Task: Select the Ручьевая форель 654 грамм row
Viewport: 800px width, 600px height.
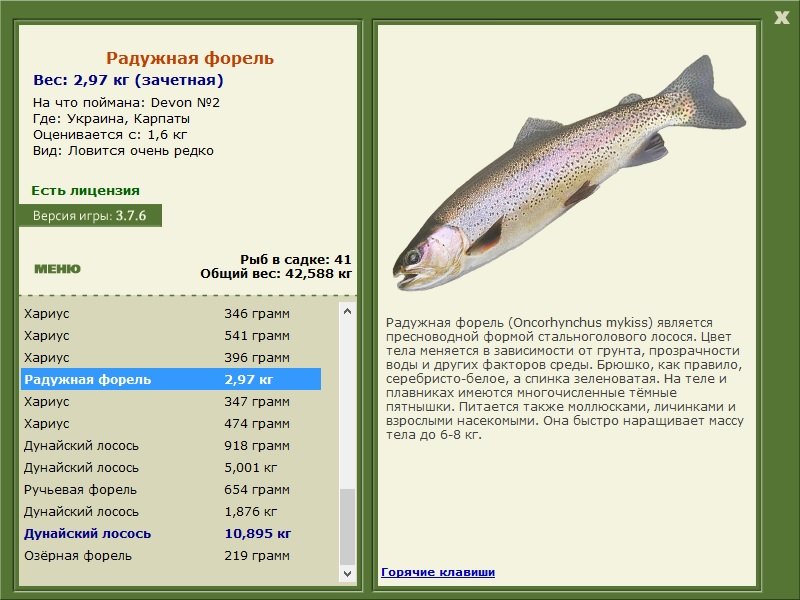Action: [x=171, y=489]
